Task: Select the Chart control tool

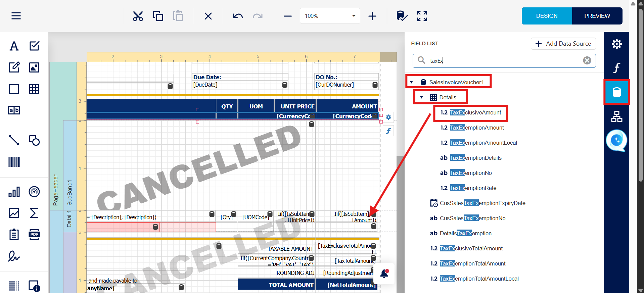Action: 14,192
